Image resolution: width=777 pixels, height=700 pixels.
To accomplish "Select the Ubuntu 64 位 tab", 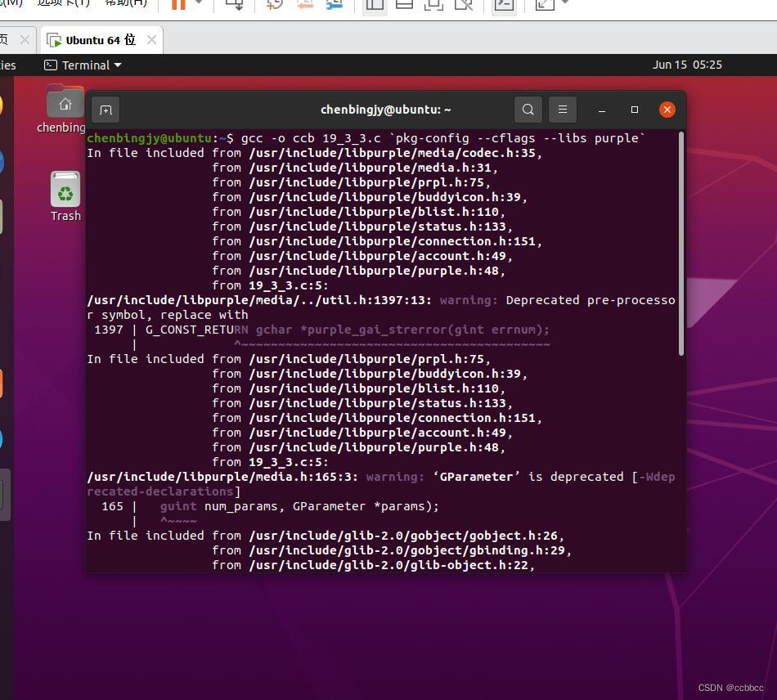I will [x=101, y=40].
